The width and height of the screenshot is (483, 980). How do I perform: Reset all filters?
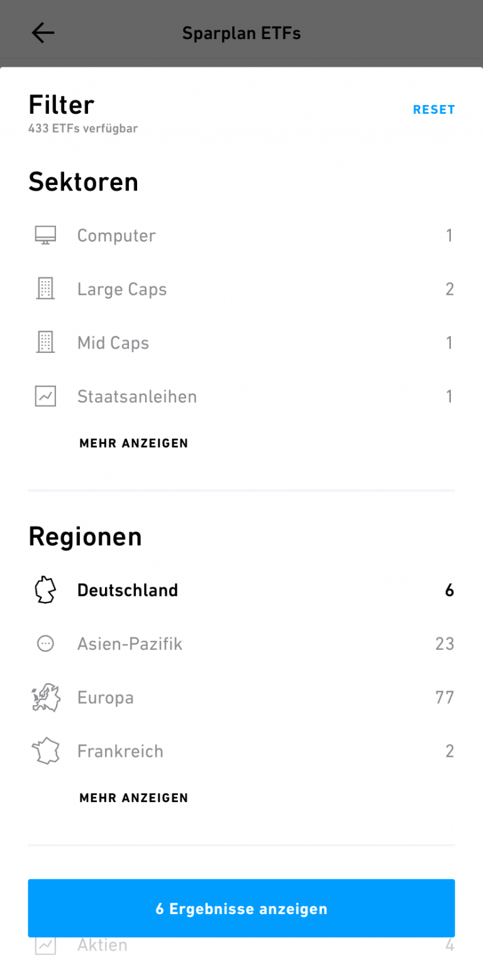[433, 110]
